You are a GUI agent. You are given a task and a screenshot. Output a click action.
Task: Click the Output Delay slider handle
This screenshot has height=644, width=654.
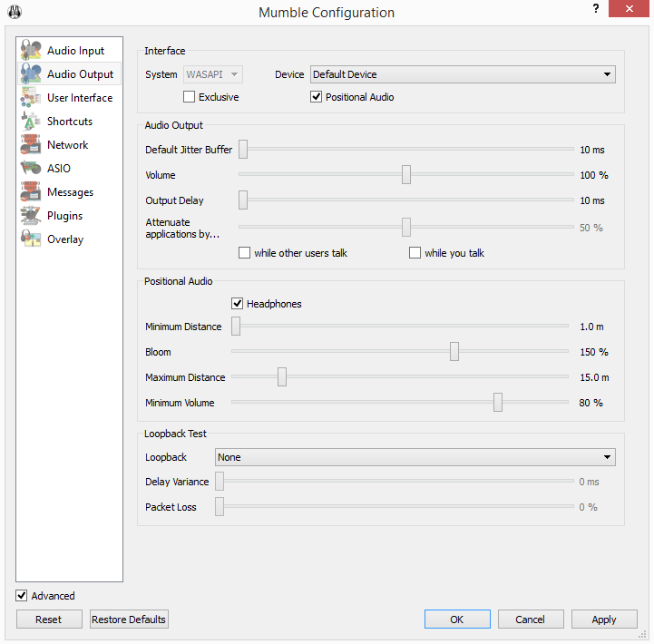pos(243,200)
